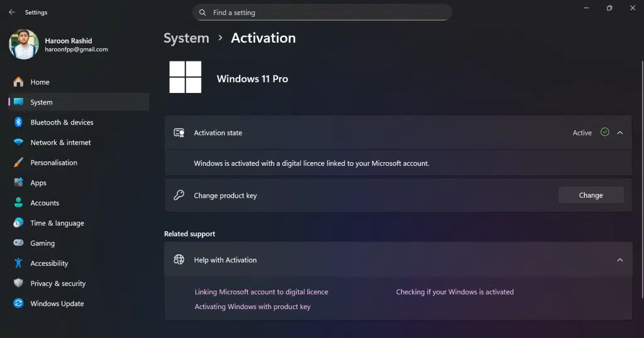The height and width of the screenshot is (338, 644).
Task: Click the Find a setting search box
Action: pos(322,13)
